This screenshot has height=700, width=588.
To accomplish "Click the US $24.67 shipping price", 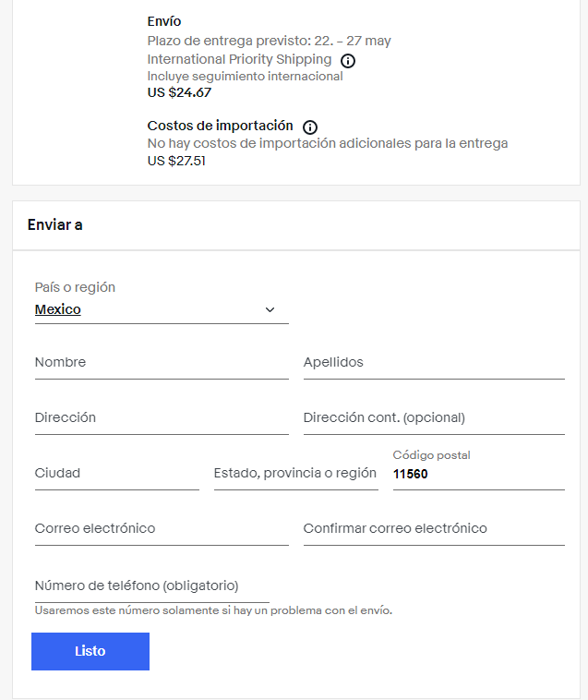I will (x=179, y=92).
